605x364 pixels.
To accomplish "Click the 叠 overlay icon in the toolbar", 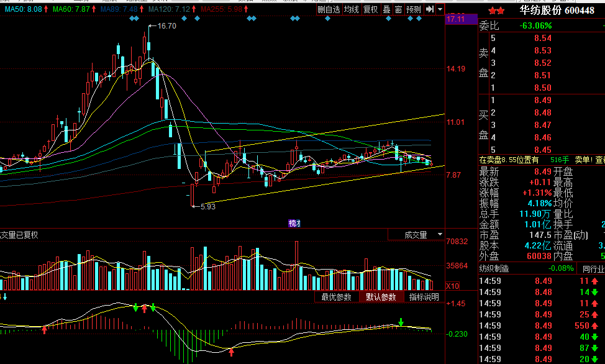I will point(386,9).
